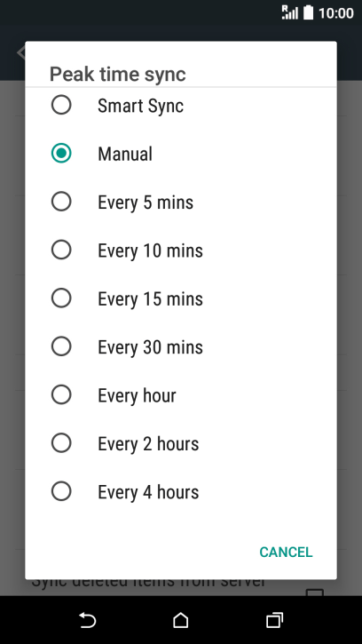The image size is (362, 644).
Task: Select the Every 4 hours radio button
Action: [x=61, y=491]
